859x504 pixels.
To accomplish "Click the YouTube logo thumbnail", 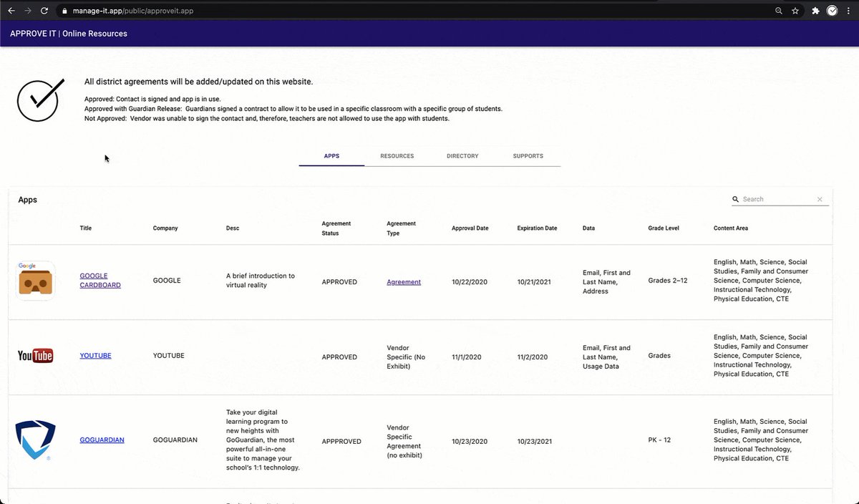I will click(x=35, y=356).
